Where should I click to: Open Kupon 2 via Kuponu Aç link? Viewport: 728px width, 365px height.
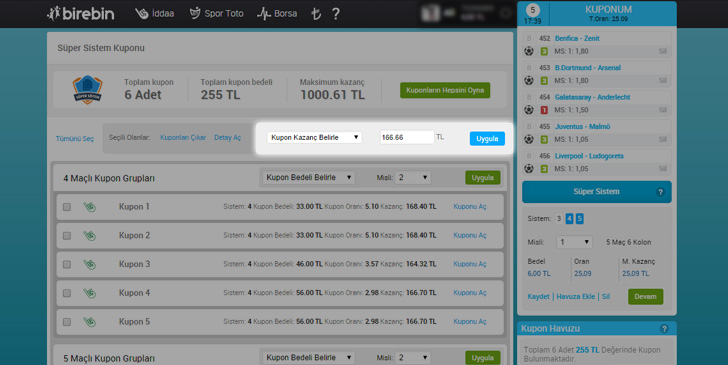pyautogui.click(x=470, y=235)
